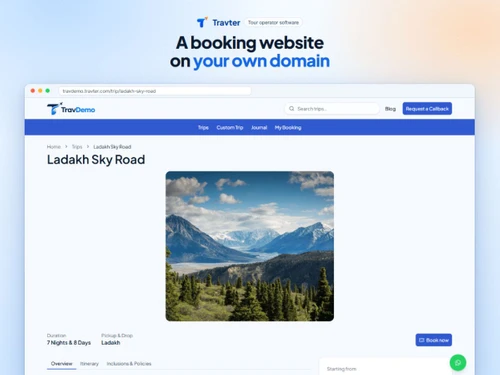Click the green maximize window dot
Viewport: 500px width, 375px height.
pyautogui.click(x=48, y=91)
